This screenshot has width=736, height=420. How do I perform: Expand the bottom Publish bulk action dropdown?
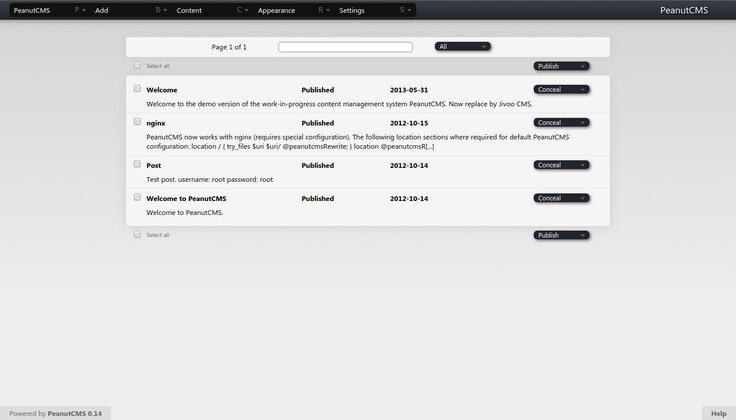(561, 236)
